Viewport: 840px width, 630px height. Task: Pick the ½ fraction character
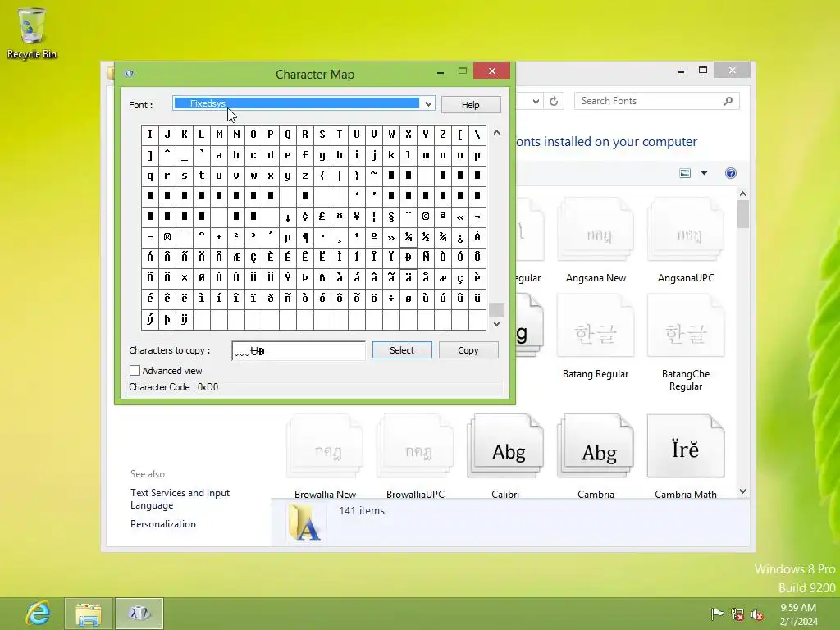point(426,237)
